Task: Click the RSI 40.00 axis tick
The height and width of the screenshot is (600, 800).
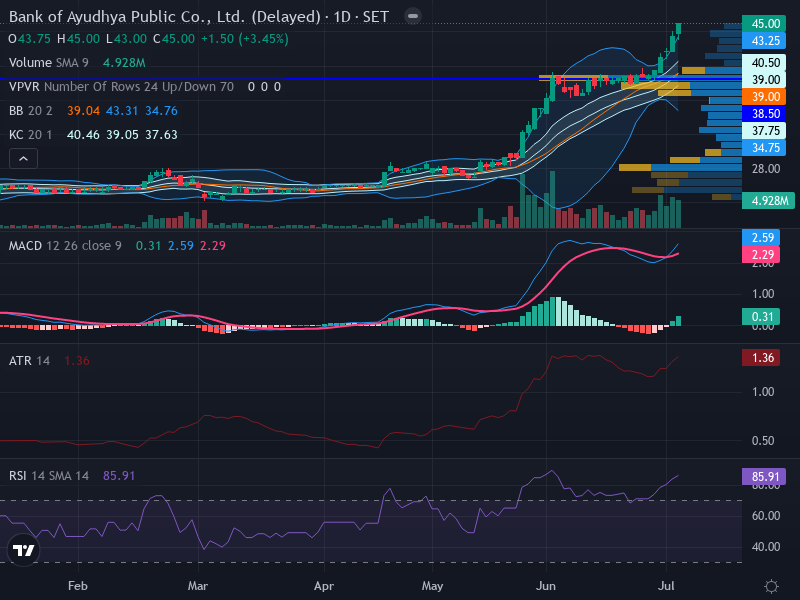Action: [x=765, y=547]
